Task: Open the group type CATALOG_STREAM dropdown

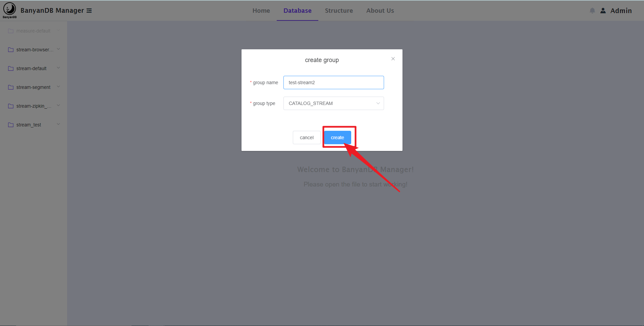Action: coord(333,103)
